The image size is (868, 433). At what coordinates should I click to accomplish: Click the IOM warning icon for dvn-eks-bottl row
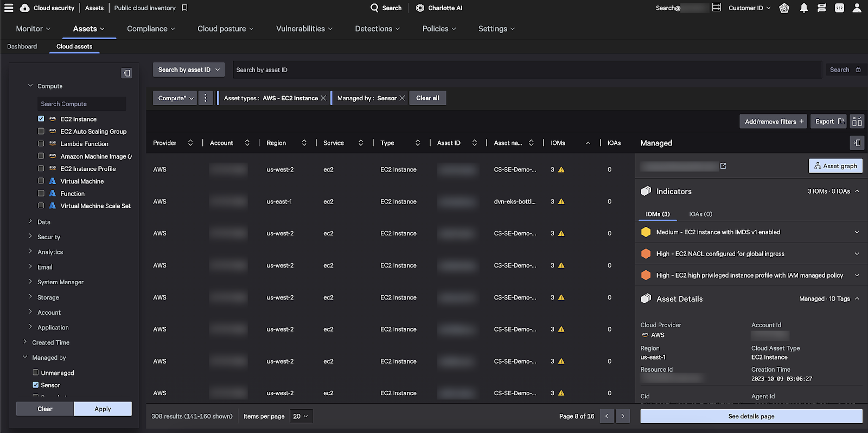coord(561,201)
